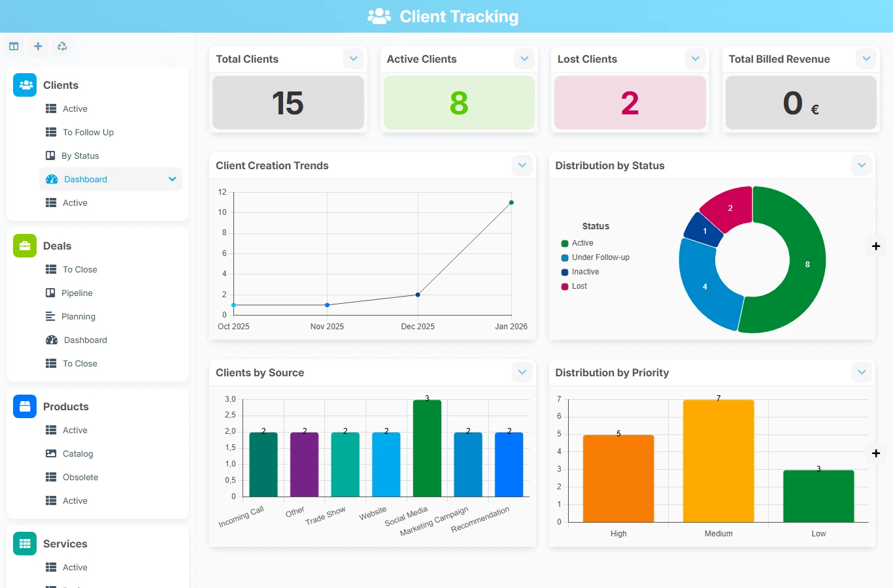Screen dimensions: 893x588
Task: Click plus button beside Distribution by Status
Action: [x=876, y=246]
